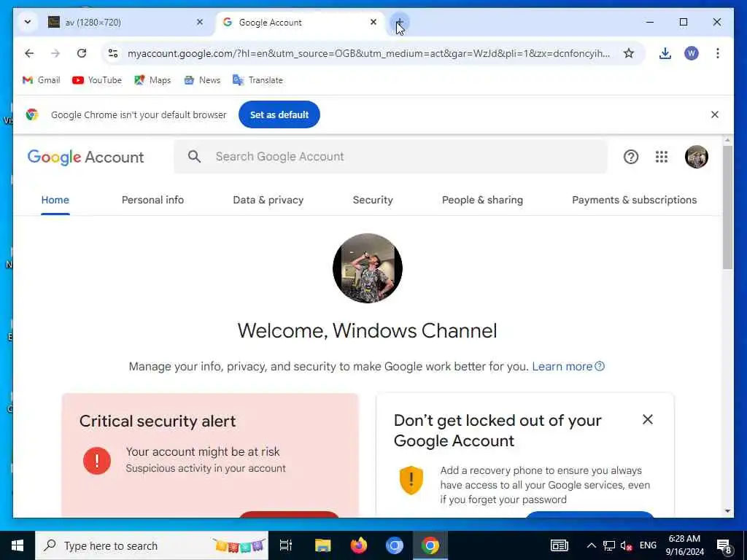Close the Google Account browser tab

[373, 22]
